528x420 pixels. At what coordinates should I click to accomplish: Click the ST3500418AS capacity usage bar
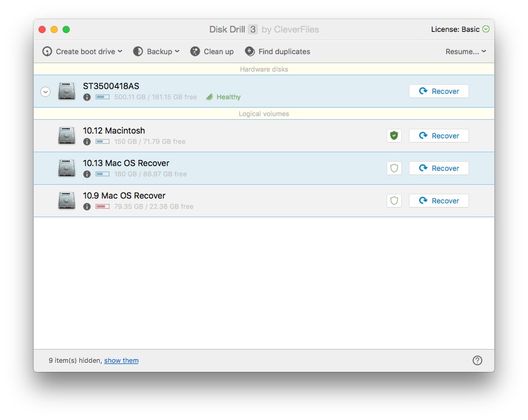pos(102,97)
